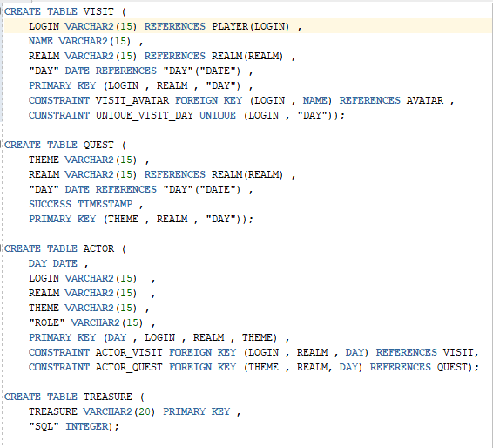Click TABLE in the CREATE TABLE ACTOR line
Screen dimensions: 493x448
(62, 249)
